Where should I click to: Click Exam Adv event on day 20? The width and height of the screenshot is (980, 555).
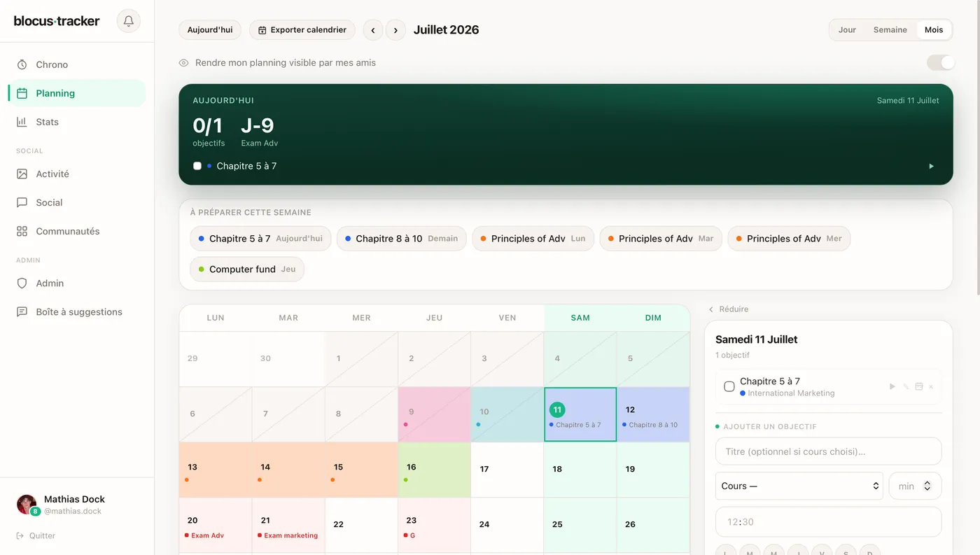point(204,535)
